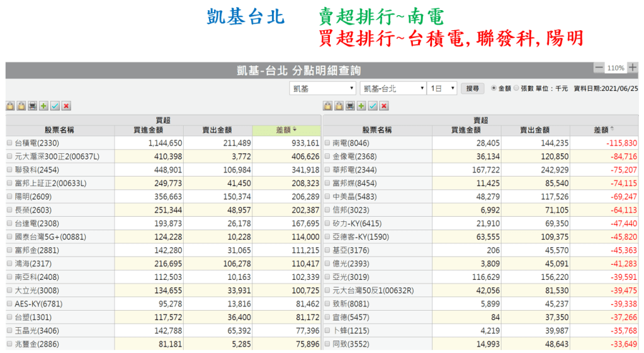Tick the checkbox for 南電(8046)
This screenshot has width=644, height=353.
click(x=327, y=144)
